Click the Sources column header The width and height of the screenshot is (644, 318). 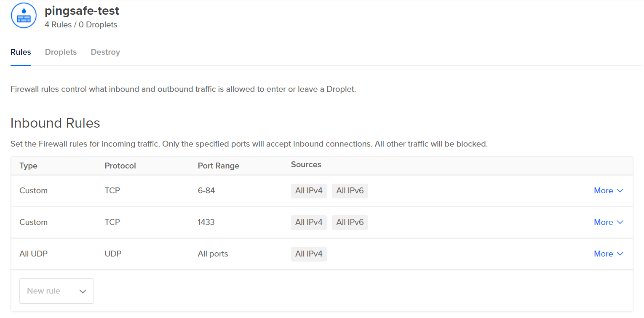click(x=306, y=165)
